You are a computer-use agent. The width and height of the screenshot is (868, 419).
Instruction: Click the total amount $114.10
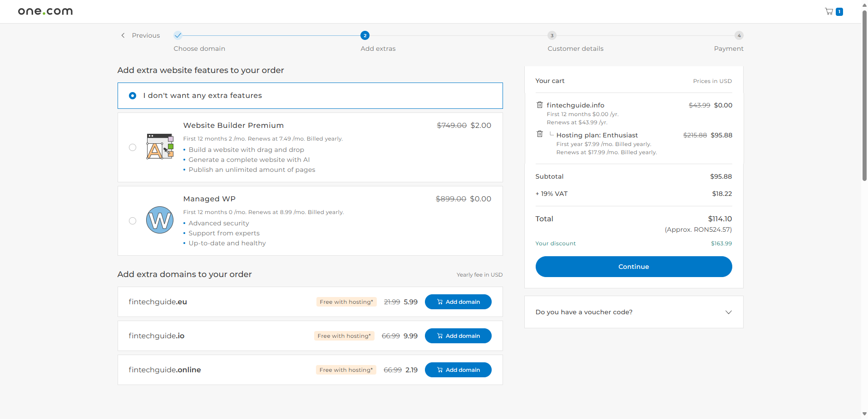(x=720, y=219)
